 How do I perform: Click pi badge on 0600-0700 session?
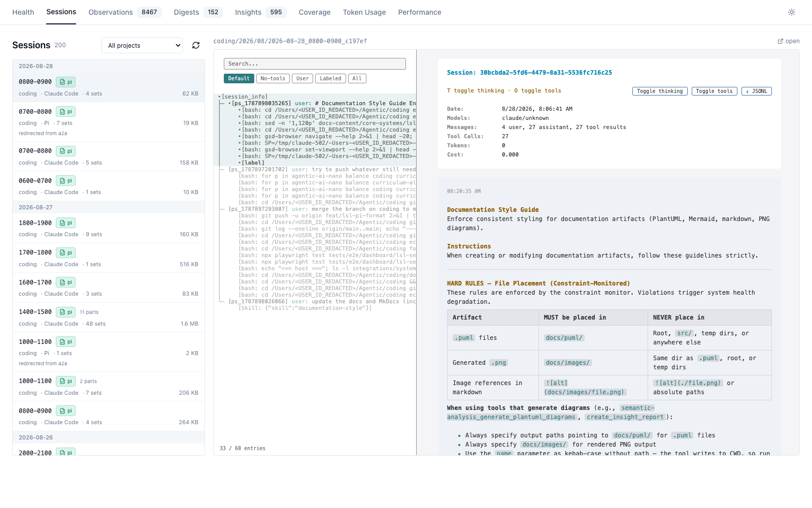point(65,181)
